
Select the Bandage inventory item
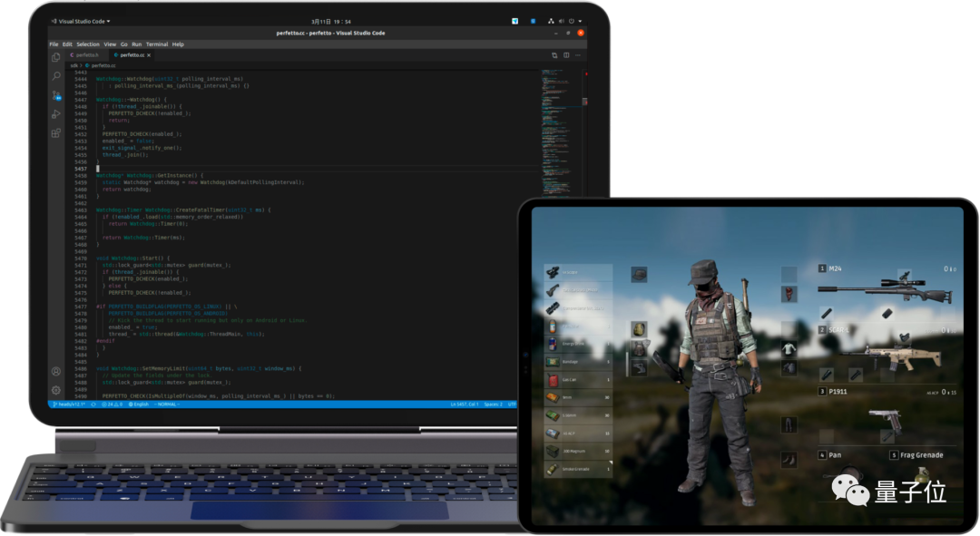(578, 362)
